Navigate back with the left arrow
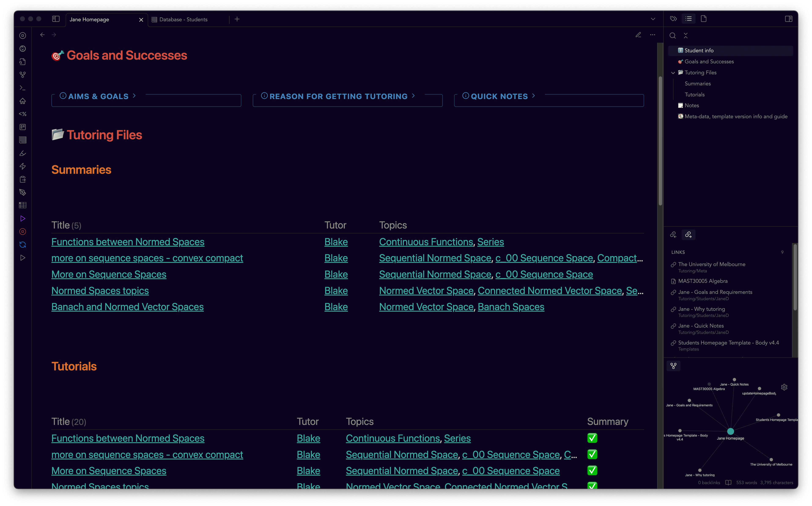 click(42, 35)
